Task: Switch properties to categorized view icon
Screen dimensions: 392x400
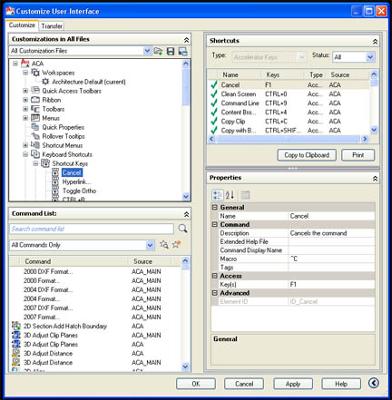Action: tap(217, 195)
